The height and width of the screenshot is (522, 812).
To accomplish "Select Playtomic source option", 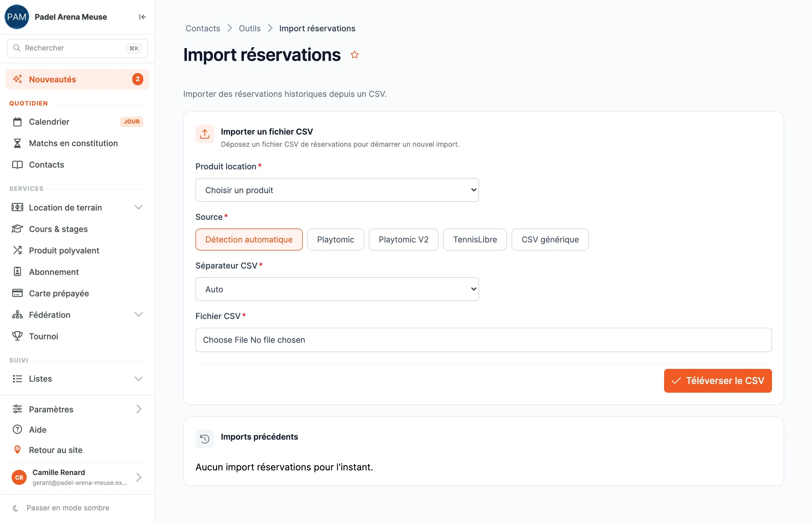I will [x=336, y=239].
